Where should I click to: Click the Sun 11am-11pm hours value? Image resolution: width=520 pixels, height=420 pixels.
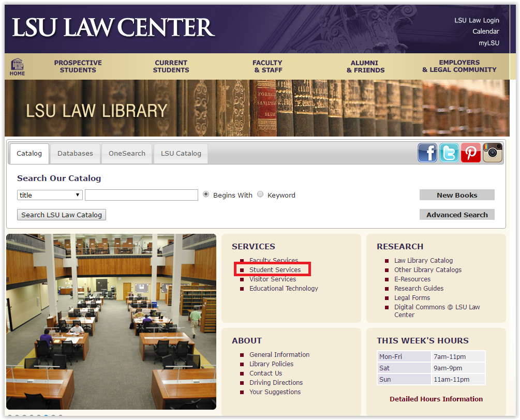click(x=458, y=379)
